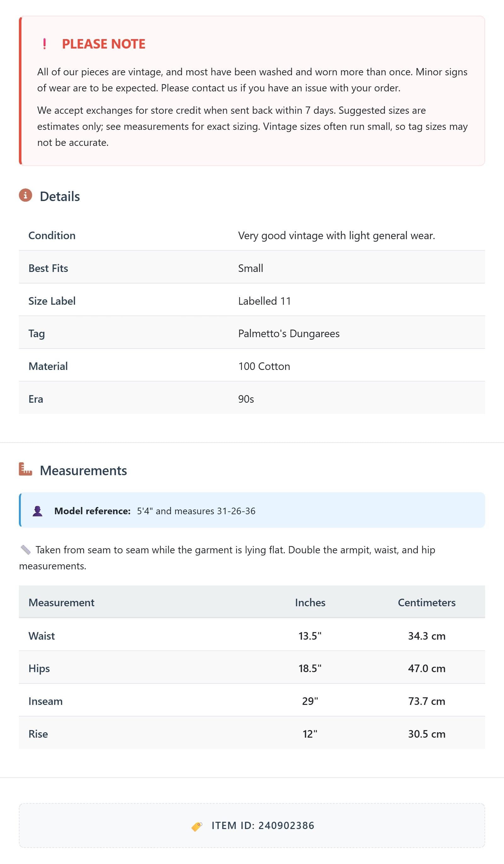The height and width of the screenshot is (864, 504).
Task: Select the PLEASE NOTE heading
Action: pos(104,44)
